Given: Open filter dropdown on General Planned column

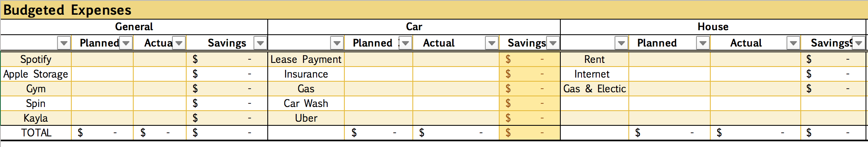Looking at the screenshot, I should pyautogui.click(x=126, y=43).
